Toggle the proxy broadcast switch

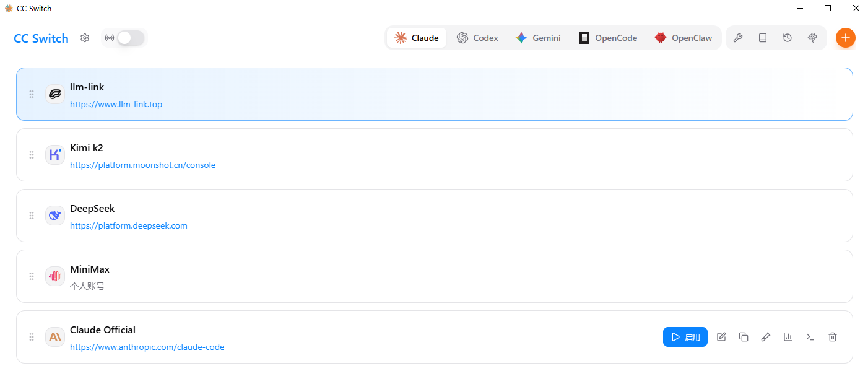point(131,38)
